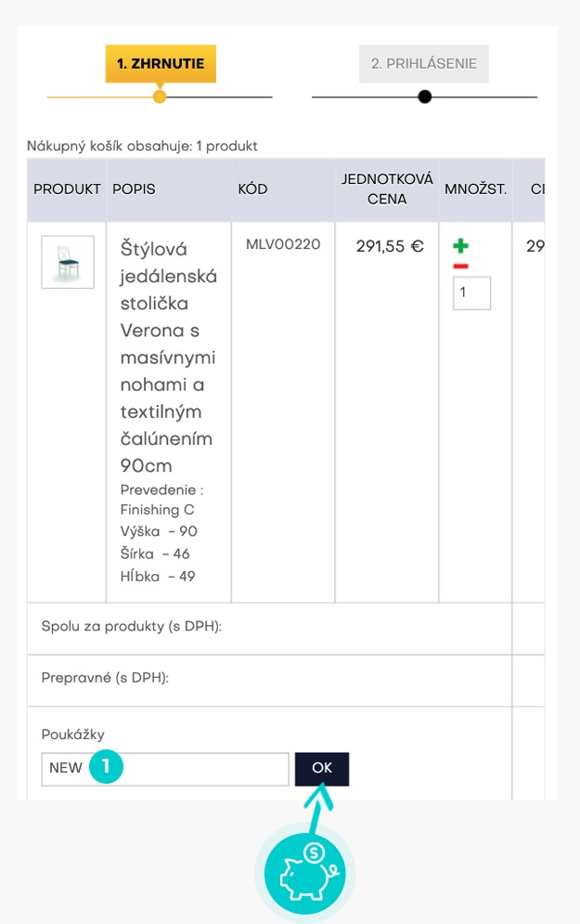Open the Verona chair product thumbnail
Image resolution: width=580 pixels, height=924 pixels.
pyautogui.click(x=68, y=262)
